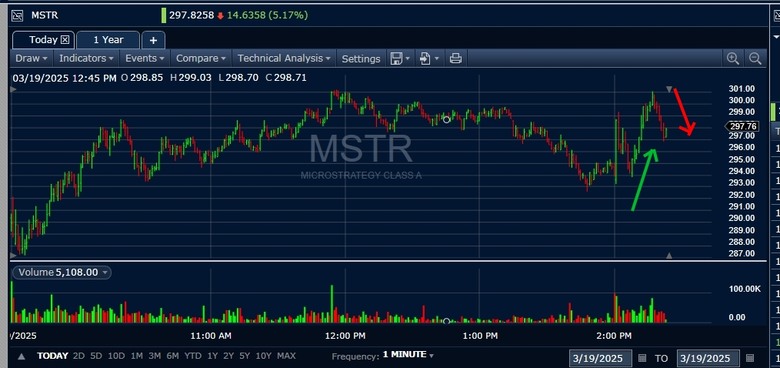This screenshot has width=780, height=368.
Task: Select the MAX time range
Action: click(x=286, y=356)
